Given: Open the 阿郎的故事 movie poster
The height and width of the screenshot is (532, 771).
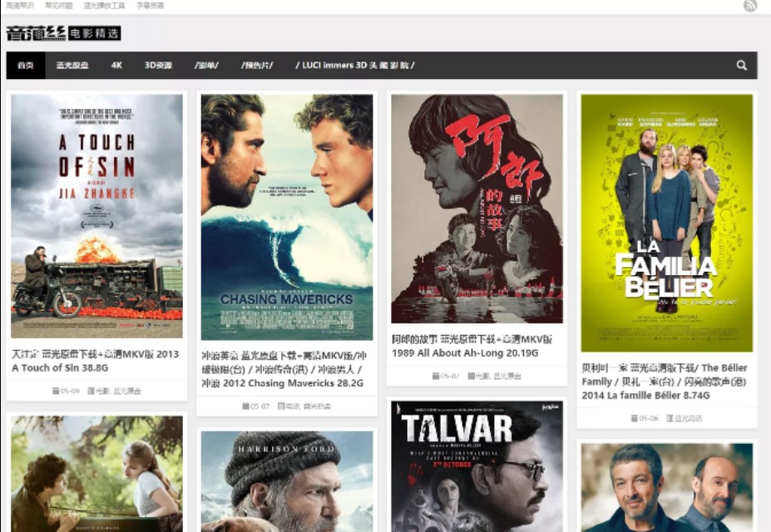Looking at the screenshot, I should [477, 209].
